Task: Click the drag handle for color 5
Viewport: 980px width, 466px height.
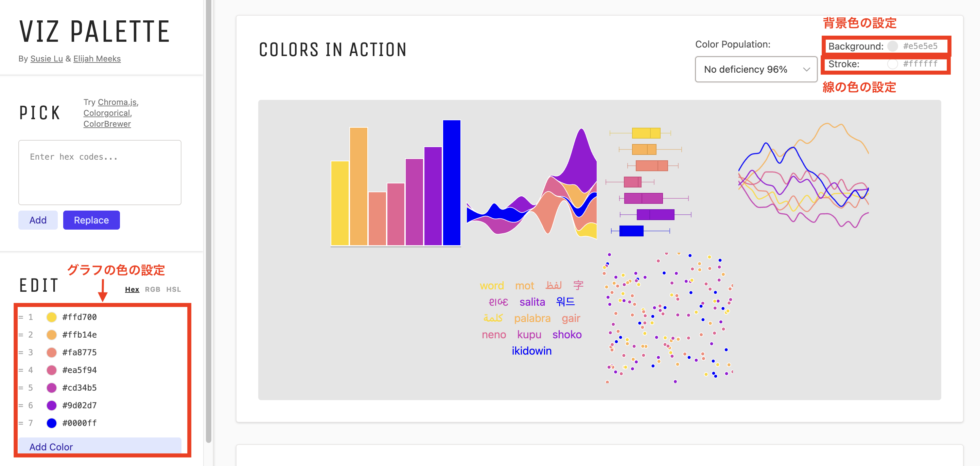Action: 21,388
